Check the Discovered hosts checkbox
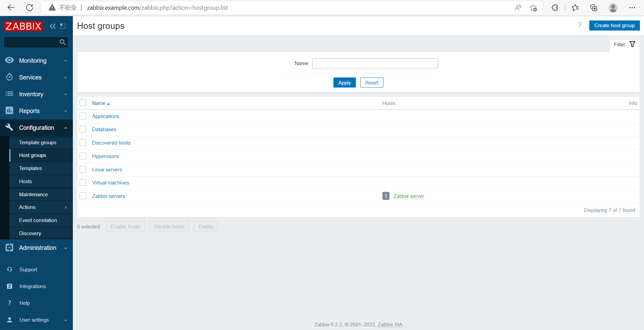Viewport: 644px width, 330px height. pyautogui.click(x=83, y=143)
